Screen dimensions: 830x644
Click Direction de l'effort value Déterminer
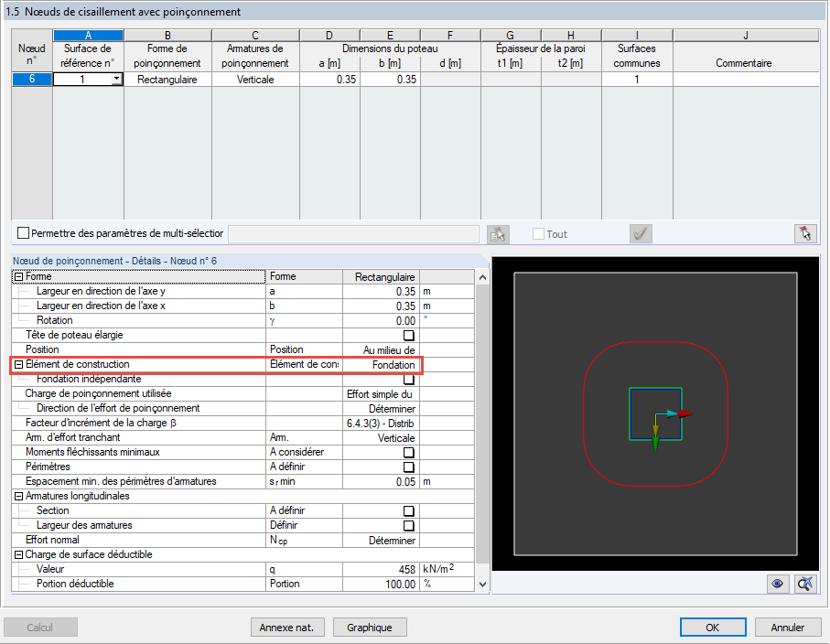pos(381,409)
